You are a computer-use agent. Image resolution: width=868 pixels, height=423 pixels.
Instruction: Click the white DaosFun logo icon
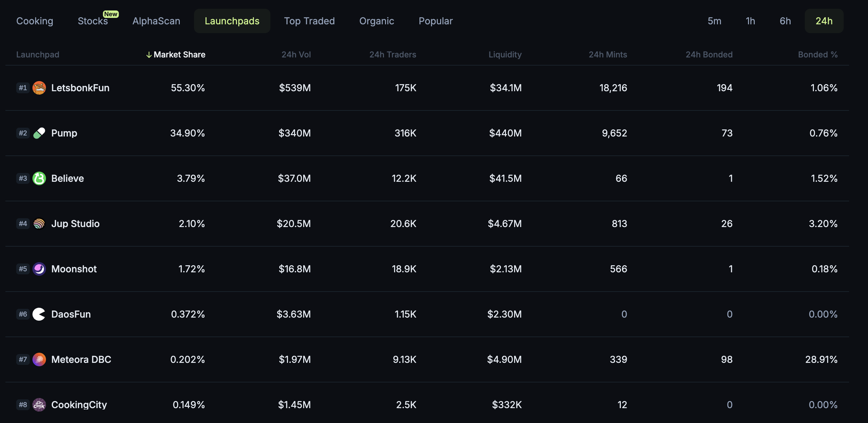pos(39,314)
